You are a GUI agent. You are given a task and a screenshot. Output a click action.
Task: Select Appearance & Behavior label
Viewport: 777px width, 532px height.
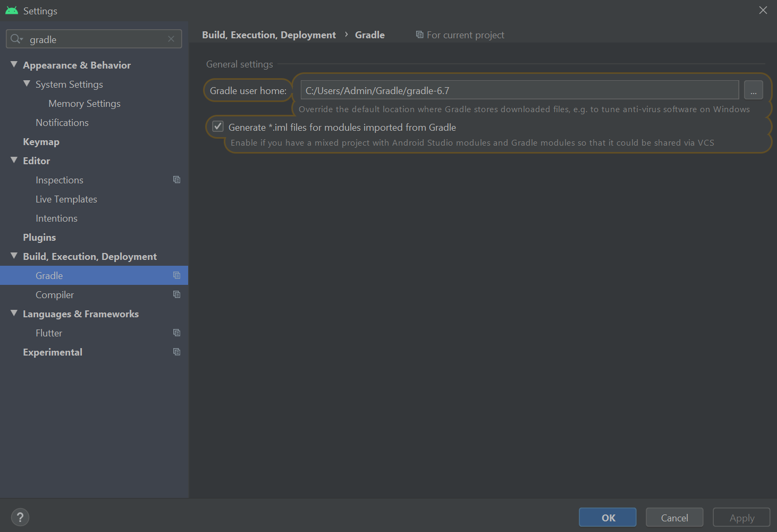coord(77,65)
